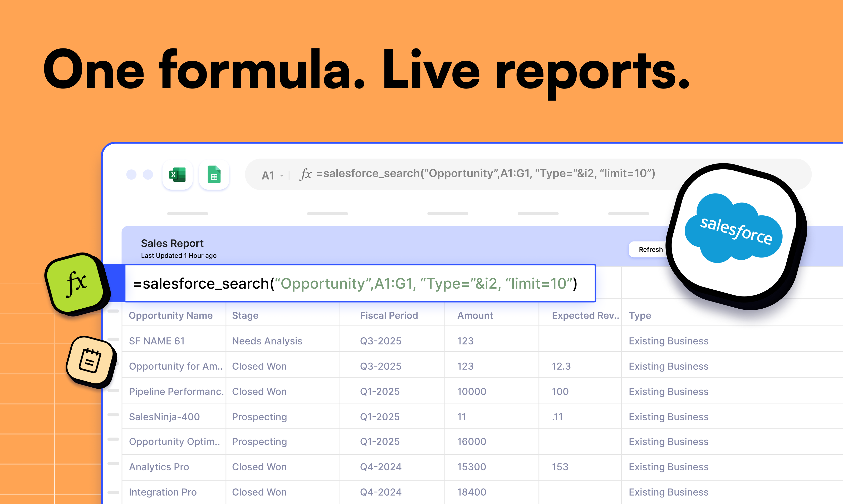The width and height of the screenshot is (843, 504).
Task: Select the Opportunity Name column header
Action: click(x=170, y=315)
